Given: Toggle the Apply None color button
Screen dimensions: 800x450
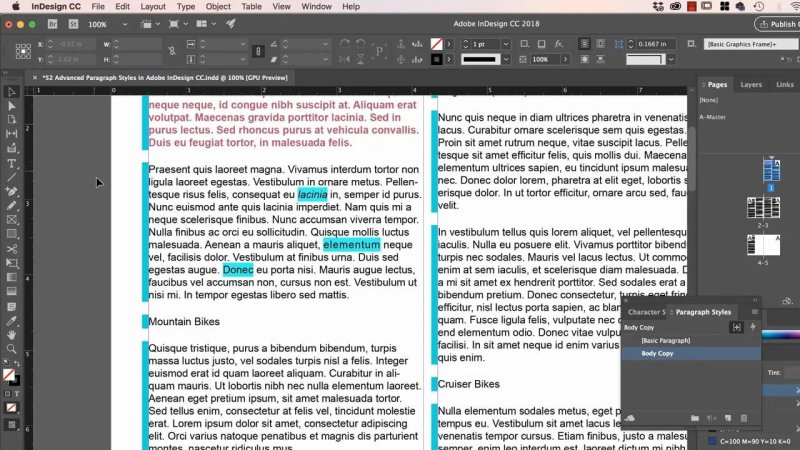Looking at the screenshot, I should tap(11, 408).
